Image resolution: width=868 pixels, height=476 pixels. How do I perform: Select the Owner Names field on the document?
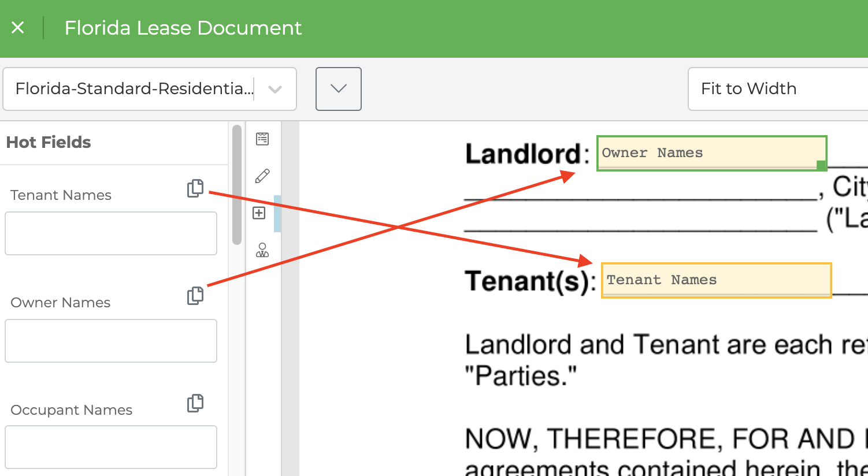click(711, 153)
